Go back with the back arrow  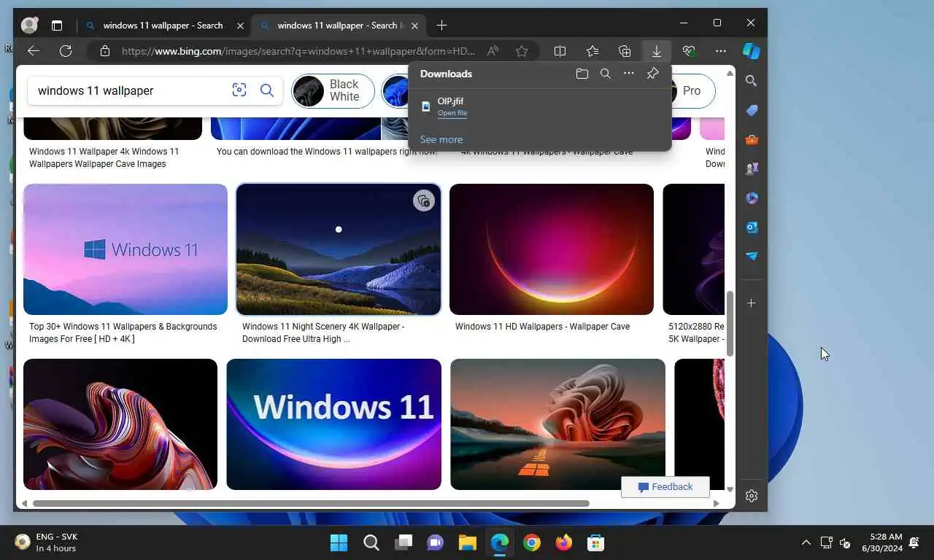[x=33, y=51]
